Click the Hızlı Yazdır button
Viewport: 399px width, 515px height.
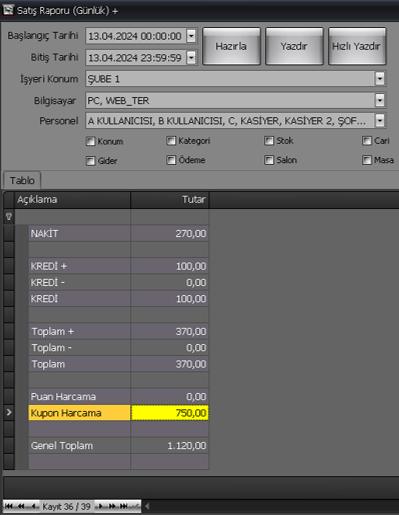click(357, 46)
